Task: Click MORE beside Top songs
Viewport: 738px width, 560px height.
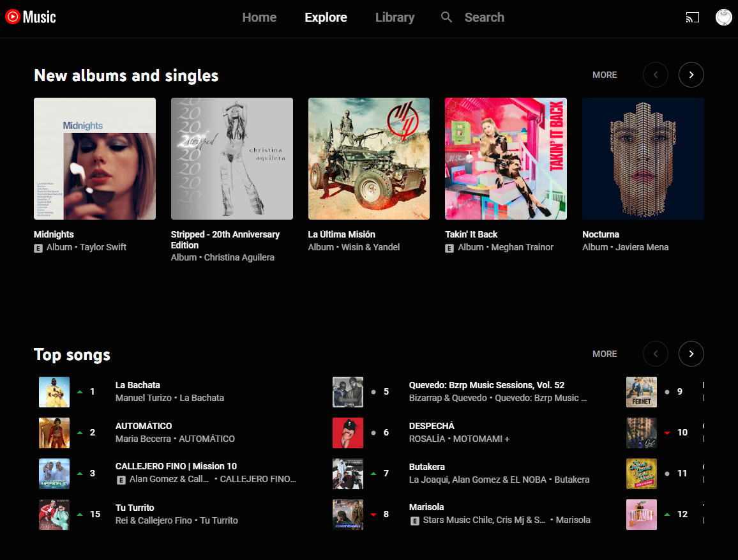Action: click(605, 354)
